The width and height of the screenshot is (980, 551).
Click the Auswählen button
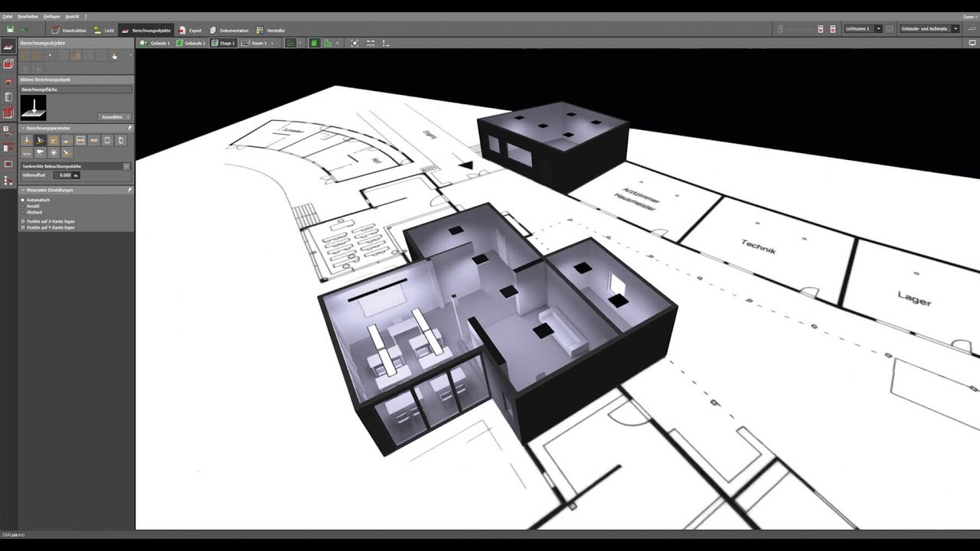[x=115, y=117]
